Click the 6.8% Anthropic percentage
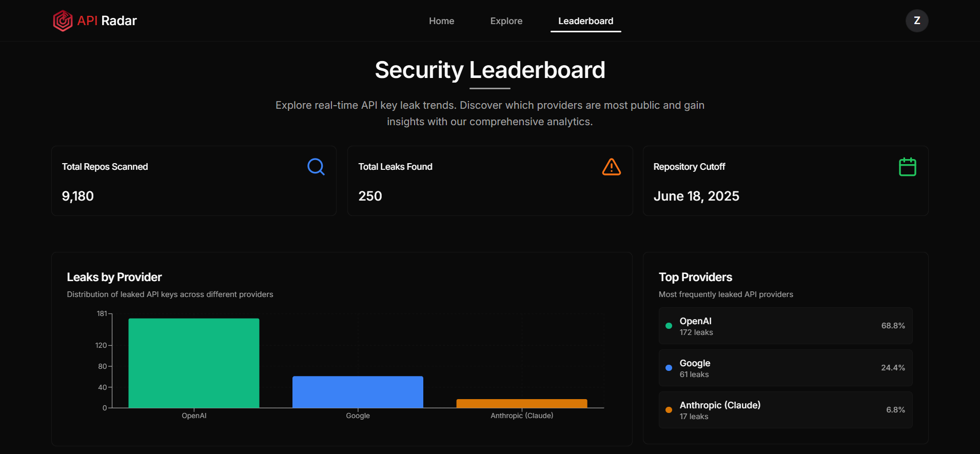This screenshot has width=980, height=454. (x=895, y=410)
